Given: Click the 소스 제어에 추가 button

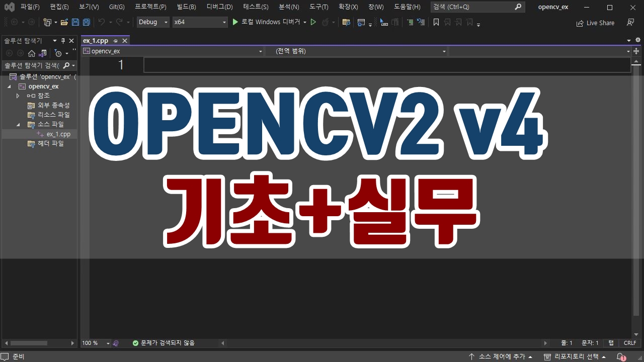Looking at the screenshot, I should coord(500,356).
